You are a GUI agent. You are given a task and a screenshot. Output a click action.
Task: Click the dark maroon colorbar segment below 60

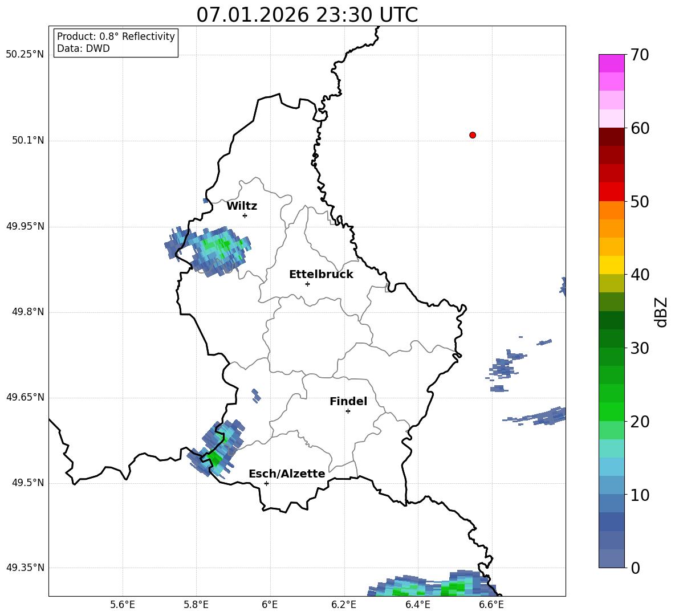[x=611, y=137]
